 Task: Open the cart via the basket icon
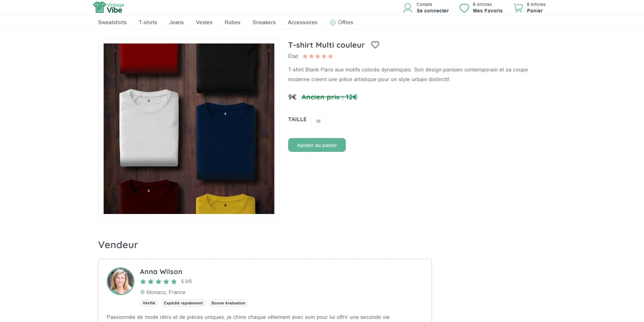click(x=518, y=8)
